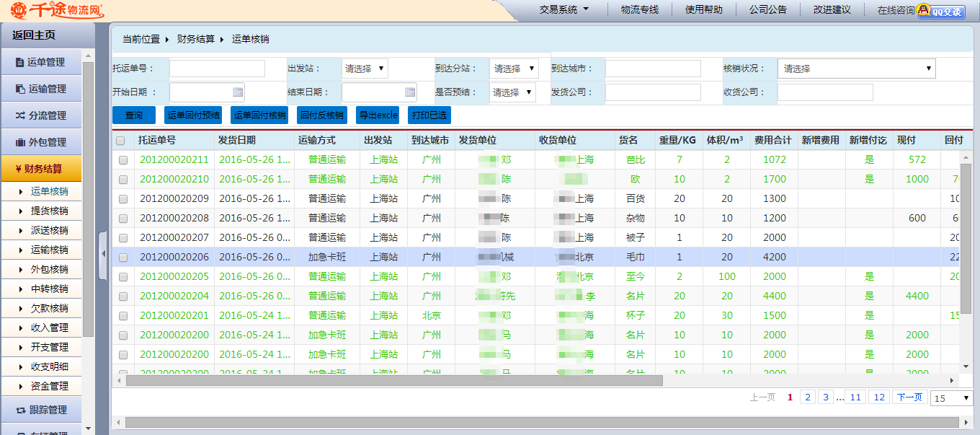The width and height of the screenshot is (980, 435).
Task: Check the row for waybill 201200020208
Action: pyautogui.click(x=123, y=219)
